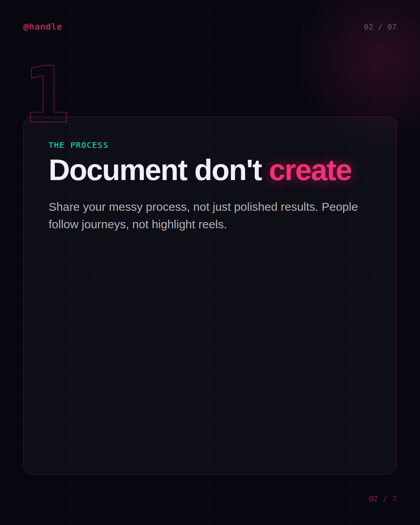Click the bottom counter 02 / 7

click(382, 499)
